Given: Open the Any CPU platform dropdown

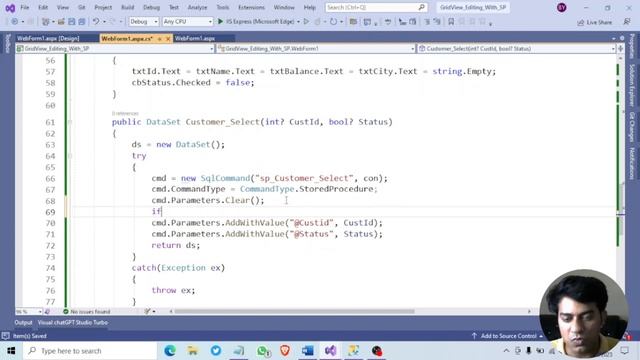Looking at the screenshot, I should [187, 22].
